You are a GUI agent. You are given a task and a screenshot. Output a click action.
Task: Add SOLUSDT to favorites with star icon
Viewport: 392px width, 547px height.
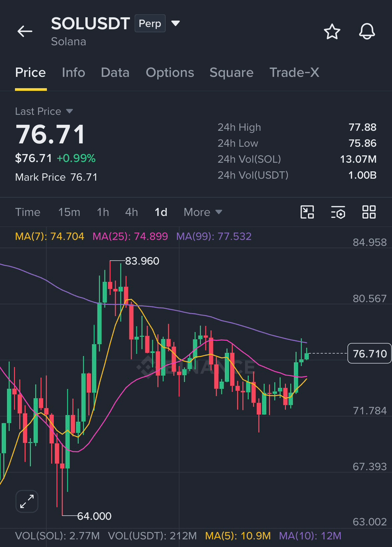tap(332, 32)
